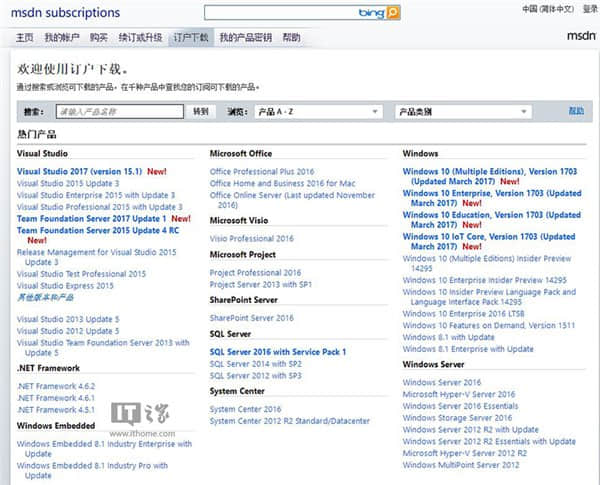Open .NET Framework 4.6.2 link
This screenshot has height=485, width=600.
(56, 386)
